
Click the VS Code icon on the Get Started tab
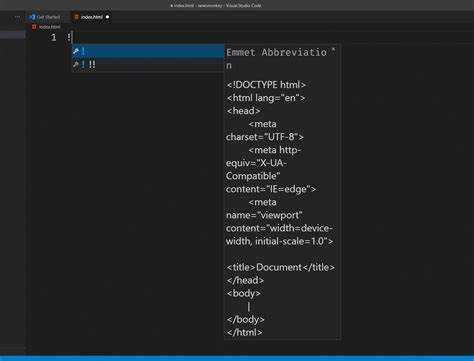pos(32,17)
